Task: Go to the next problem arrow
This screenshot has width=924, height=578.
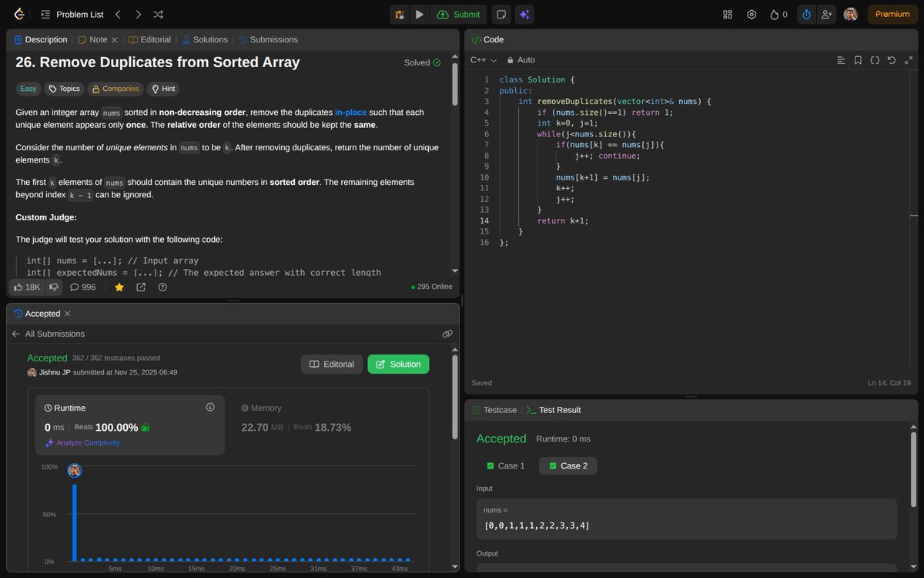Action: point(138,14)
